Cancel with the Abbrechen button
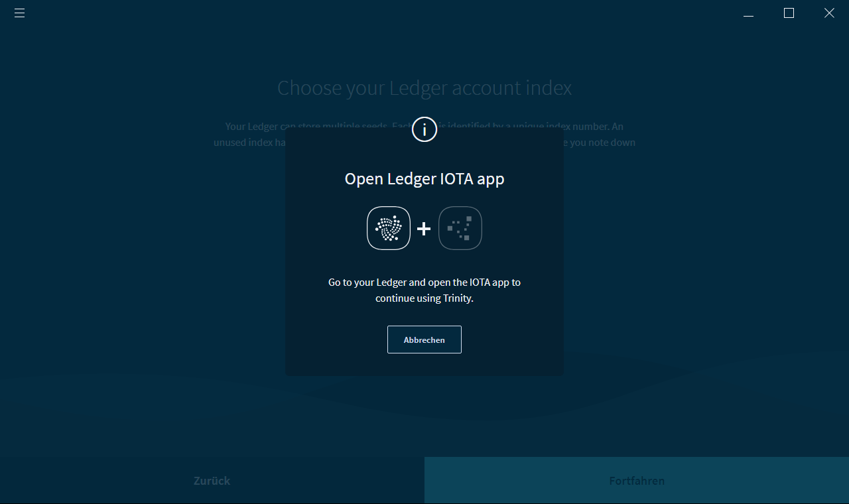This screenshot has height=504, width=849. pos(424,340)
